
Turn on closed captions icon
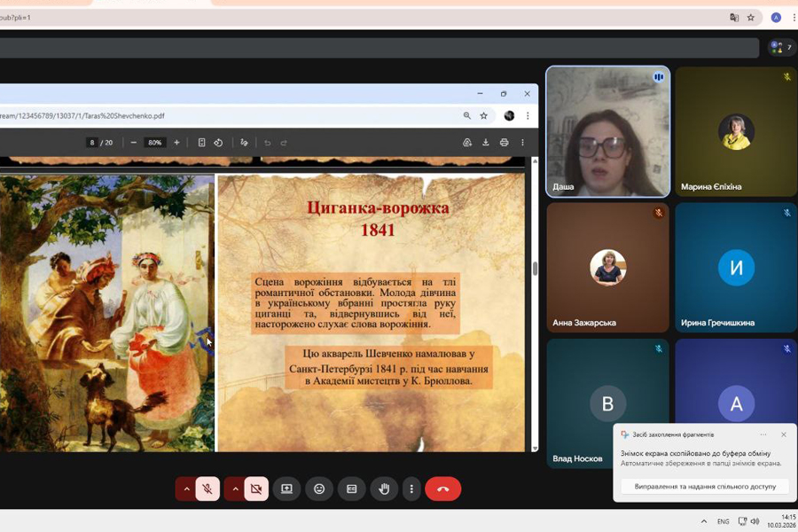point(351,489)
